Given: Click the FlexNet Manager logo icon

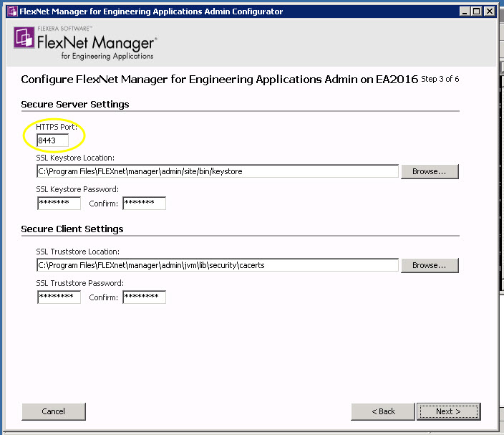Looking at the screenshot, I should click(24, 38).
